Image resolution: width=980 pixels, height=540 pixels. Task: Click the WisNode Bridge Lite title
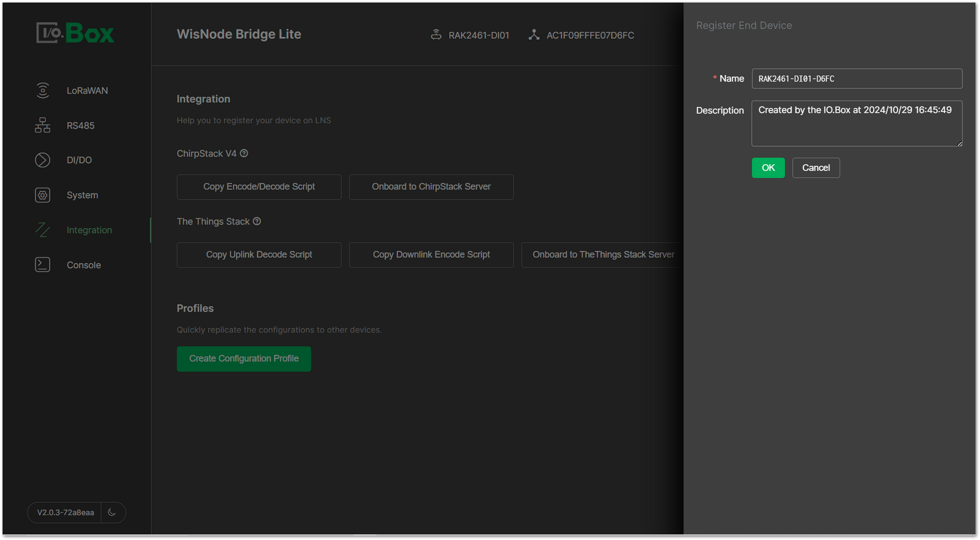coord(239,34)
